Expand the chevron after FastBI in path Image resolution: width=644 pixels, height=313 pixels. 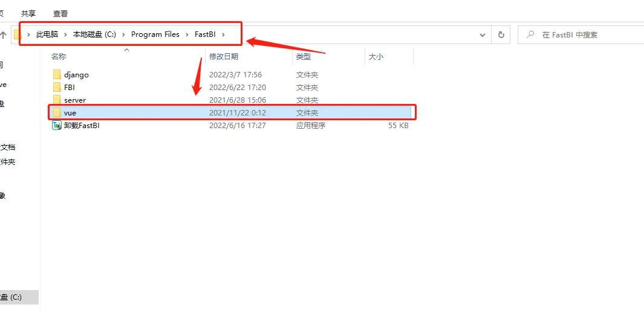223,35
